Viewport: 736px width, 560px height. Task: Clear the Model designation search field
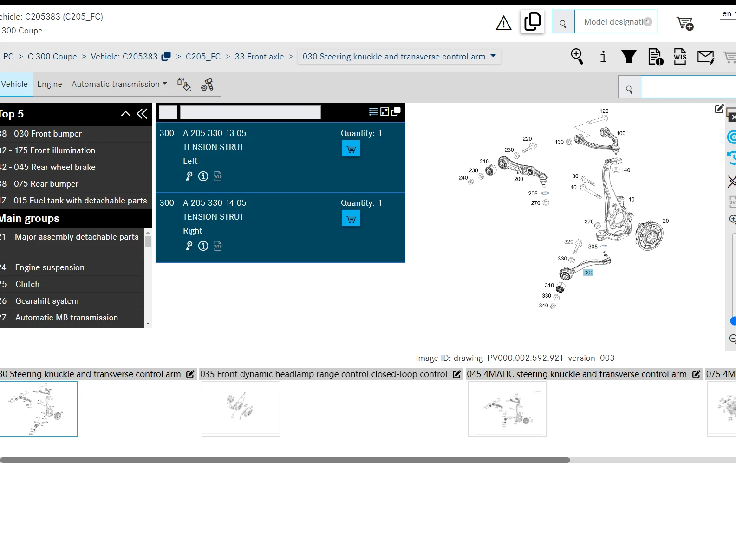648,22
